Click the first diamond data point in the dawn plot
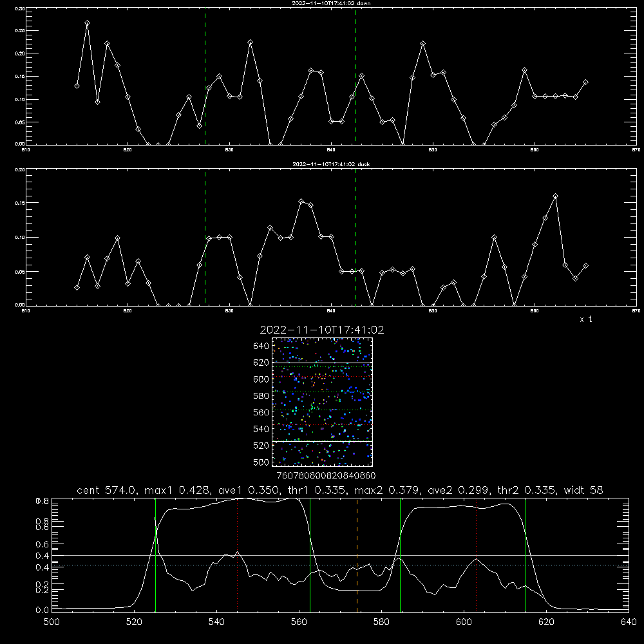This screenshot has width=644, height=644. click(x=77, y=86)
